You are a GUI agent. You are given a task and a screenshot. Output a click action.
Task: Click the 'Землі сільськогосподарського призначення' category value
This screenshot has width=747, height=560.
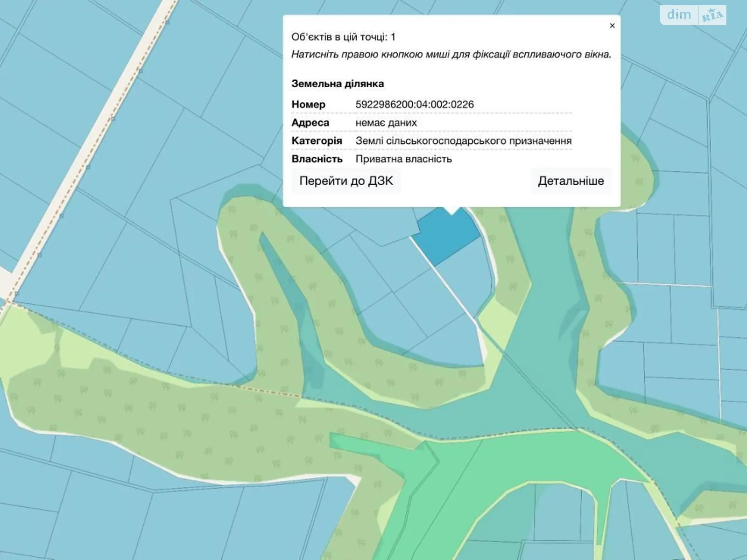tap(463, 141)
